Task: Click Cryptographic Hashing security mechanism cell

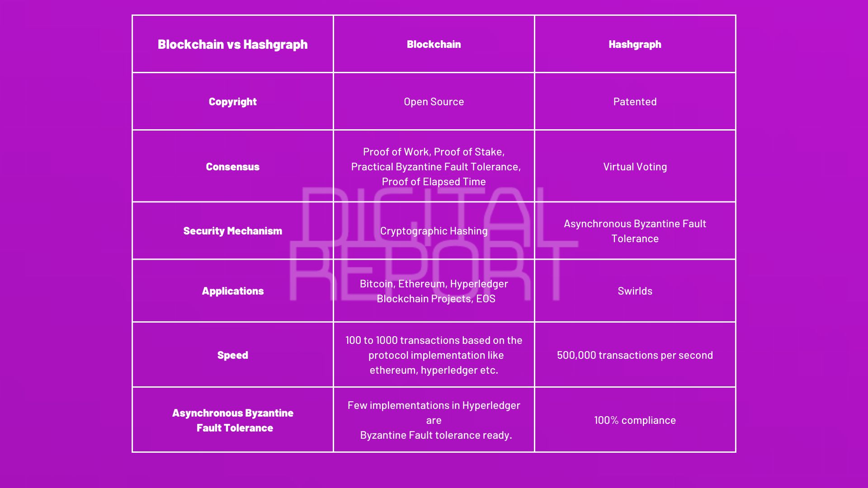Action: point(434,230)
